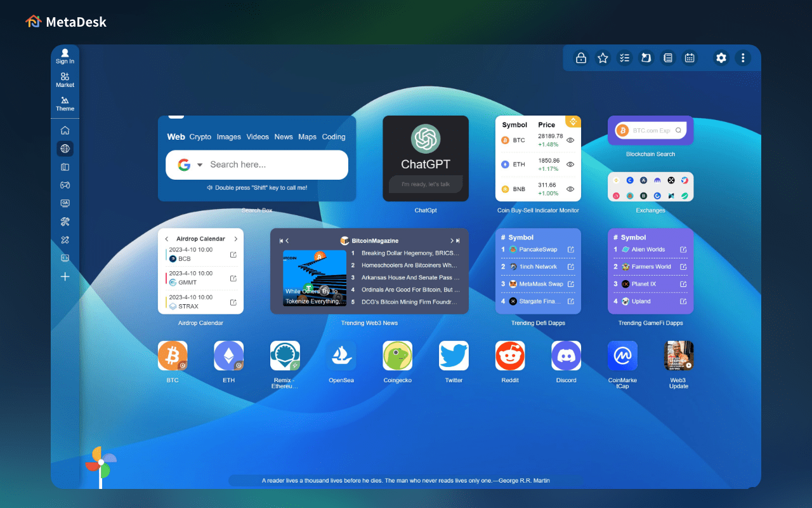The width and height of the screenshot is (812, 508).
Task: Select the Web search tab
Action: pos(176,137)
